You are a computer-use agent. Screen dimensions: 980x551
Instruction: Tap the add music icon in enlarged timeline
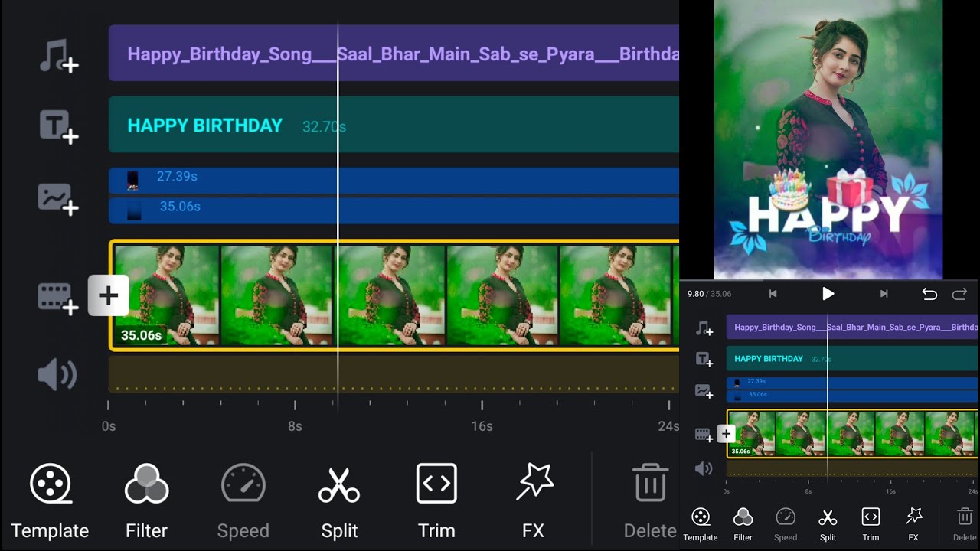(x=59, y=57)
